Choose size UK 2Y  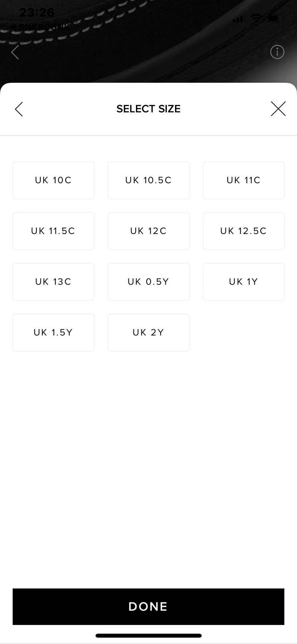coord(148,333)
